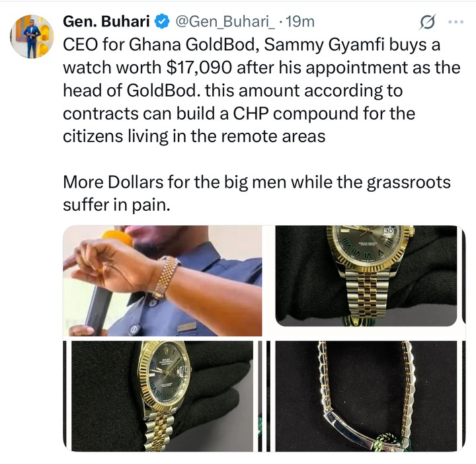Image resolution: width=476 pixels, height=464 pixels.
Task: Open the hand holding microphone photo
Action: click(163, 281)
